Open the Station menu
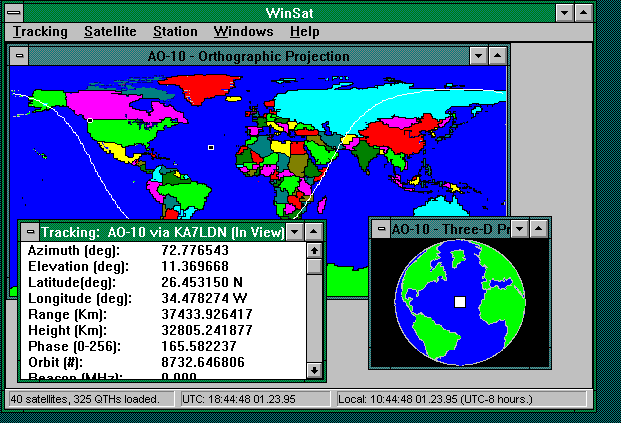The height and width of the screenshot is (442, 640). [175, 32]
